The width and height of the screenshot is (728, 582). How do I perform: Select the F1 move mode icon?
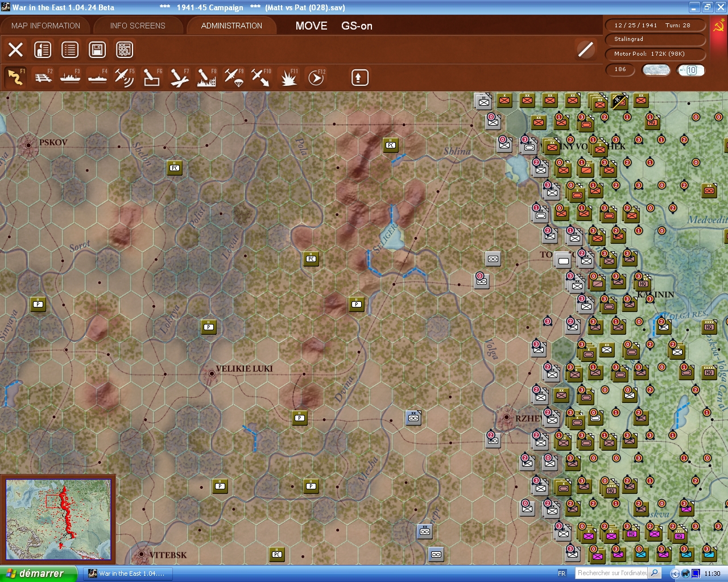(x=15, y=77)
